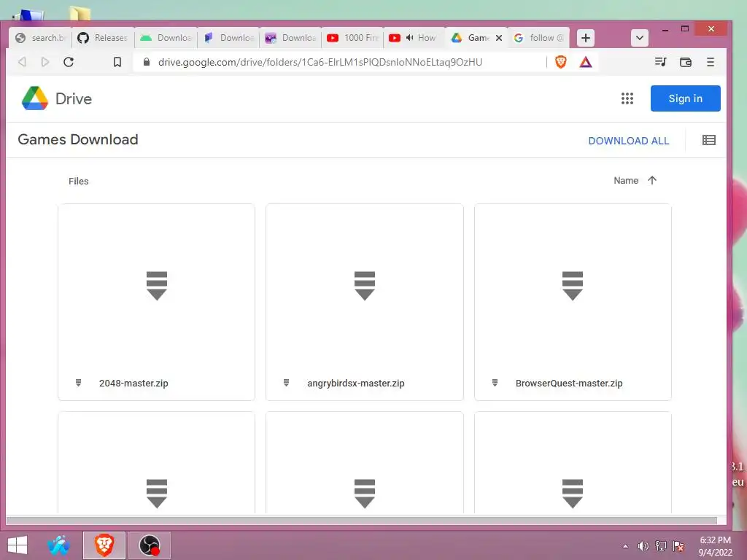Switch to the GitHub Releases tab
The image size is (747, 560).
click(103, 38)
